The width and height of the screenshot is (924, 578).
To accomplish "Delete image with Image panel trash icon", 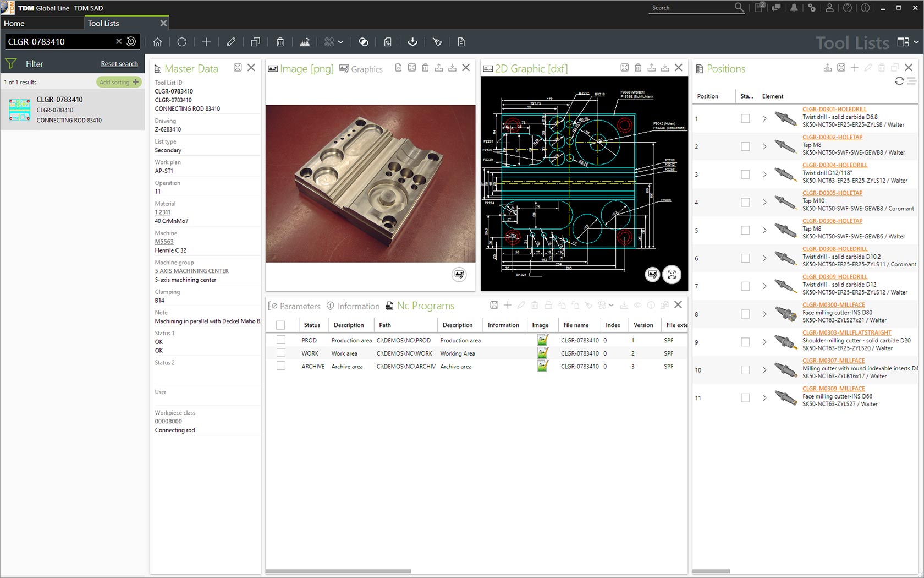I will [x=425, y=68].
